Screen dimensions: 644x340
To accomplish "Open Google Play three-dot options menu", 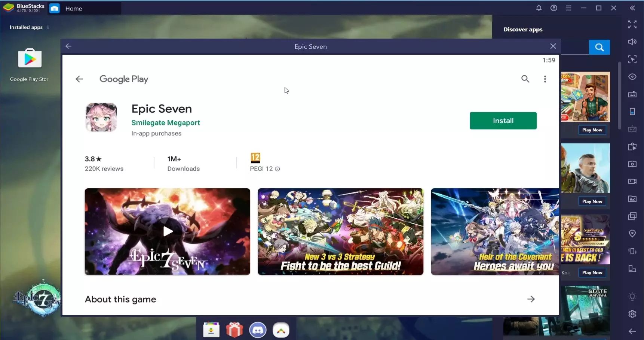I will (x=545, y=79).
